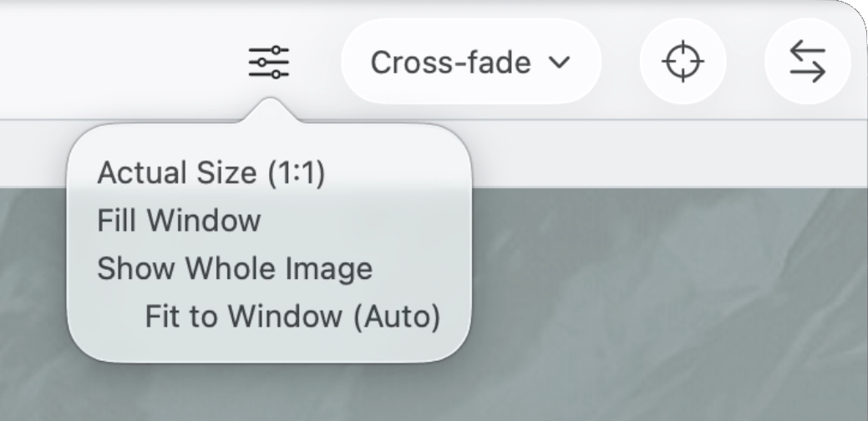Click the light strip below the toolbar
Screen dimensions: 868x421
[x=668, y=155]
